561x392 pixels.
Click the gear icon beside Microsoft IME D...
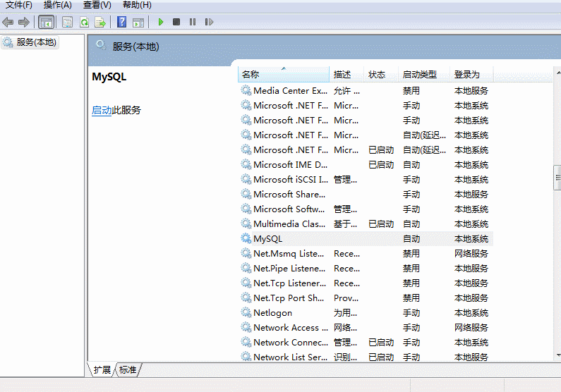tap(246, 164)
